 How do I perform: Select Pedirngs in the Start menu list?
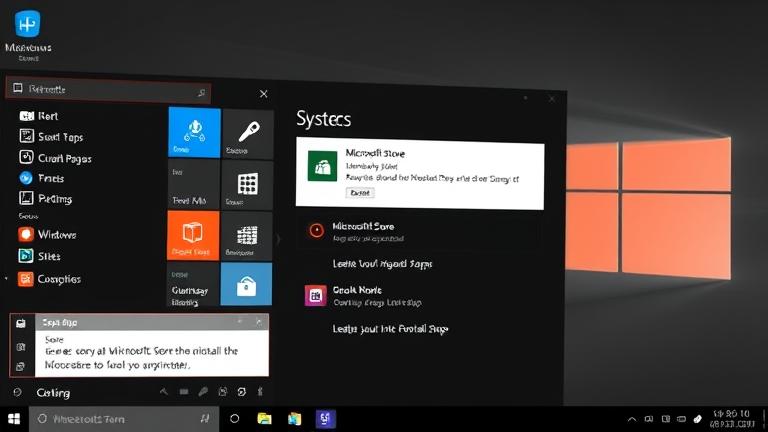click(x=45, y=198)
